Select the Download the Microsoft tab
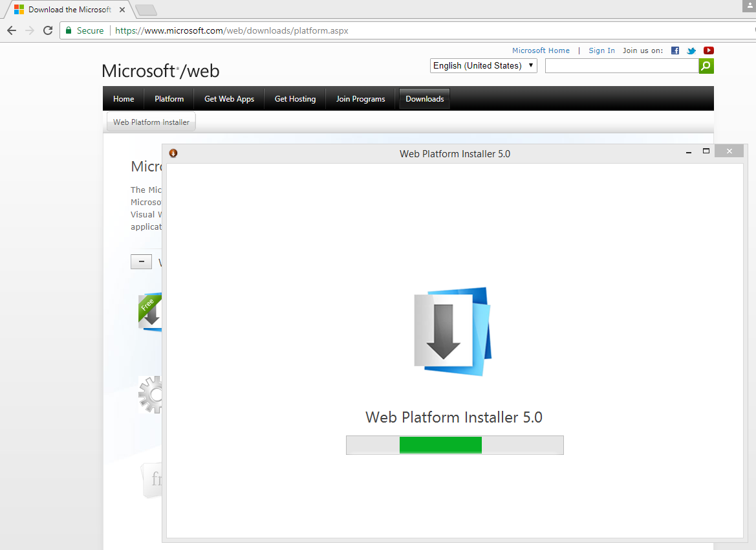 (70, 10)
